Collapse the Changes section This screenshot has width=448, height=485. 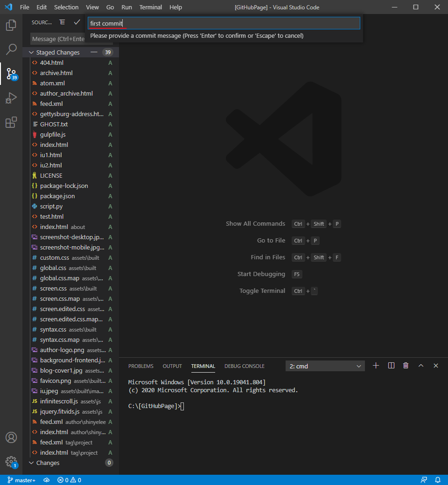pyautogui.click(x=48, y=463)
